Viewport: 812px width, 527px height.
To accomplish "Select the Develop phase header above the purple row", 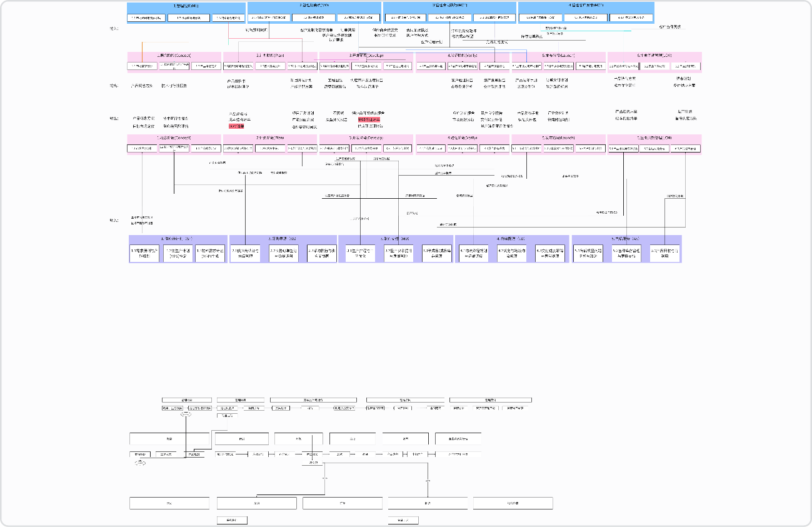I will [366, 138].
